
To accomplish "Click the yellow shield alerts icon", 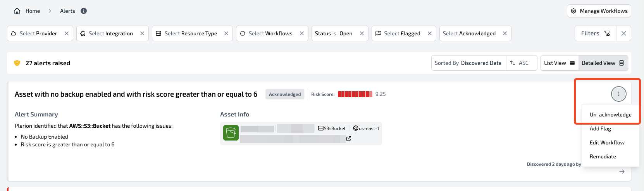I will pos(17,63).
